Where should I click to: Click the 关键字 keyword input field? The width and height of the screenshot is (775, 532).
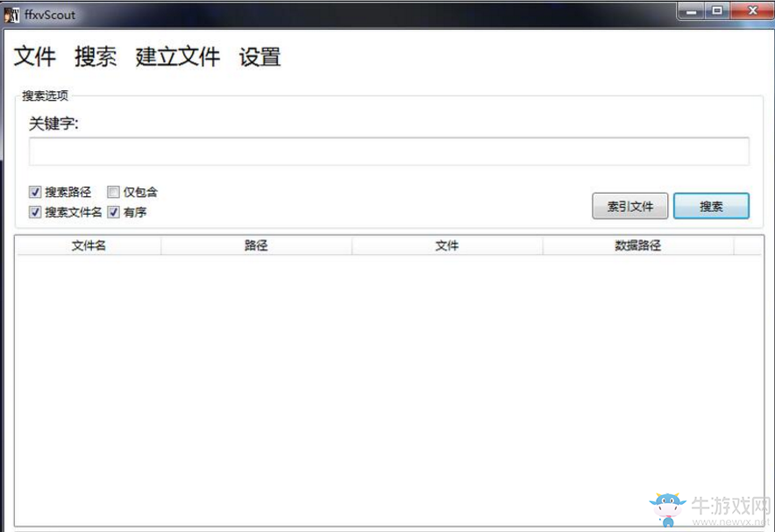click(389, 151)
